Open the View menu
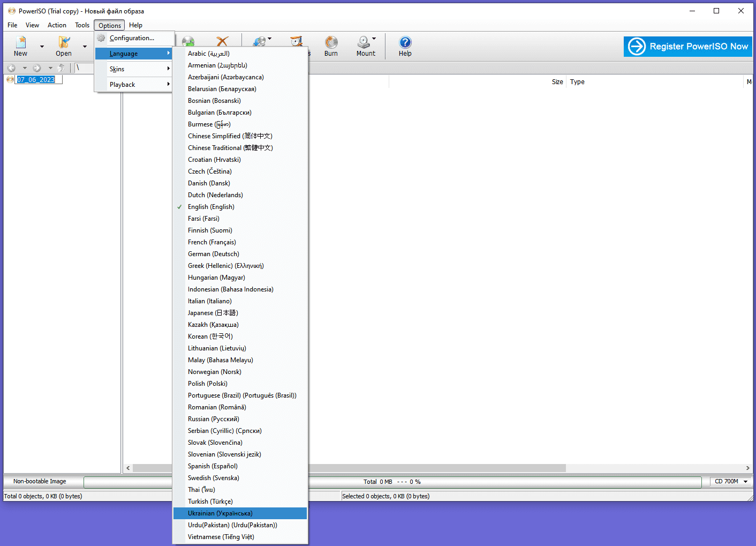 tap(32, 25)
